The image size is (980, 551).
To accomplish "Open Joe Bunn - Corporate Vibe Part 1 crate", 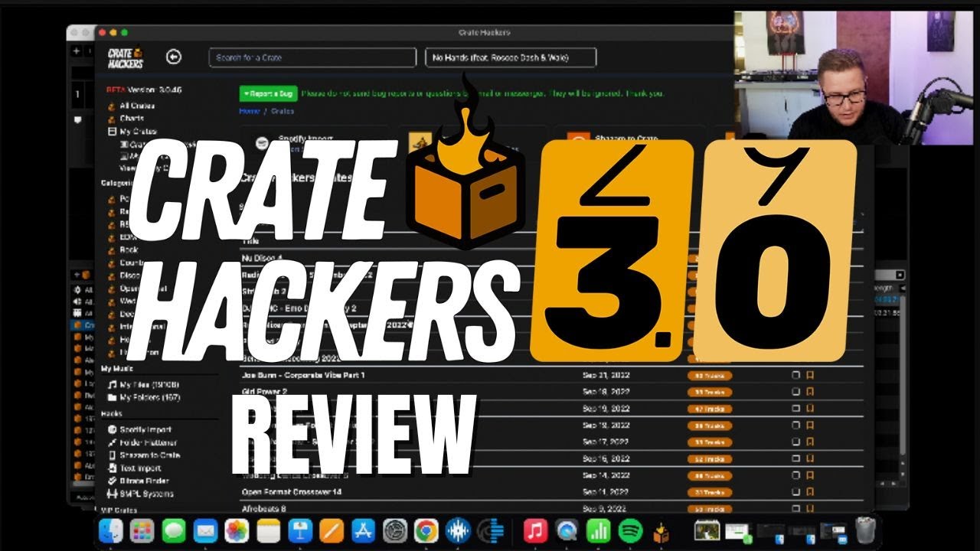I will (303, 376).
